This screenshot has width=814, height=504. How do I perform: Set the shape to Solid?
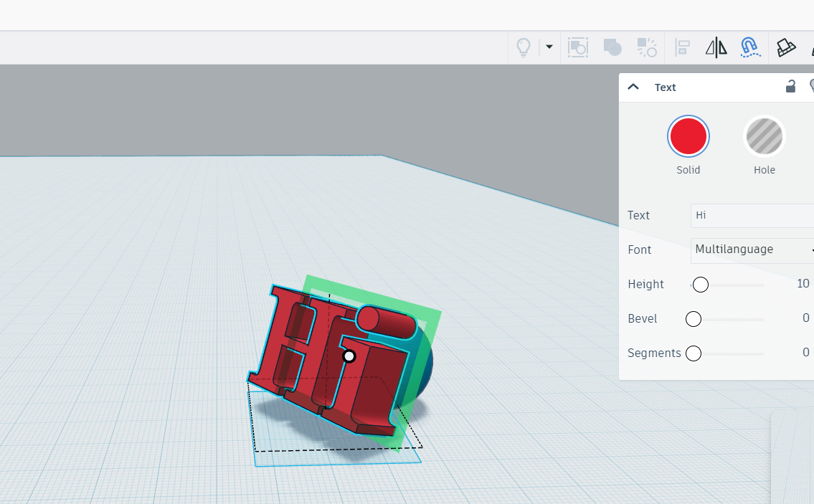[x=688, y=136]
